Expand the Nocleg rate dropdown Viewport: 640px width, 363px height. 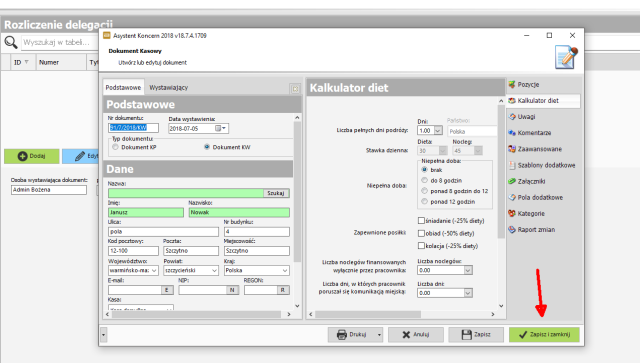click(x=478, y=151)
